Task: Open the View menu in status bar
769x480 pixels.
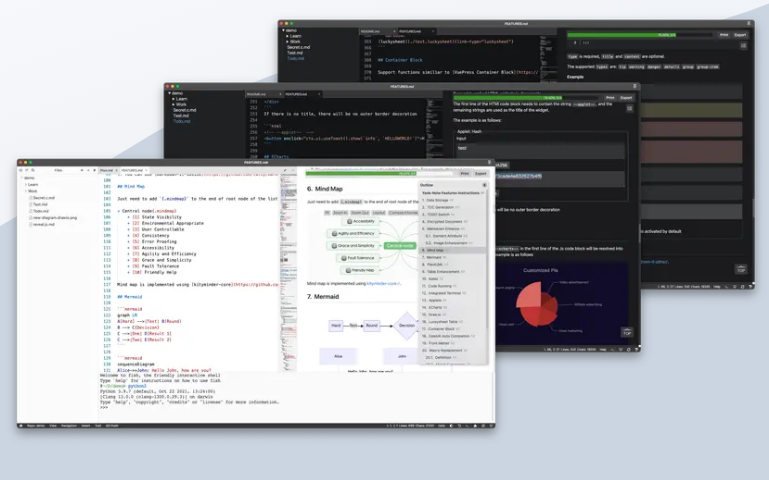Action: [x=53, y=426]
